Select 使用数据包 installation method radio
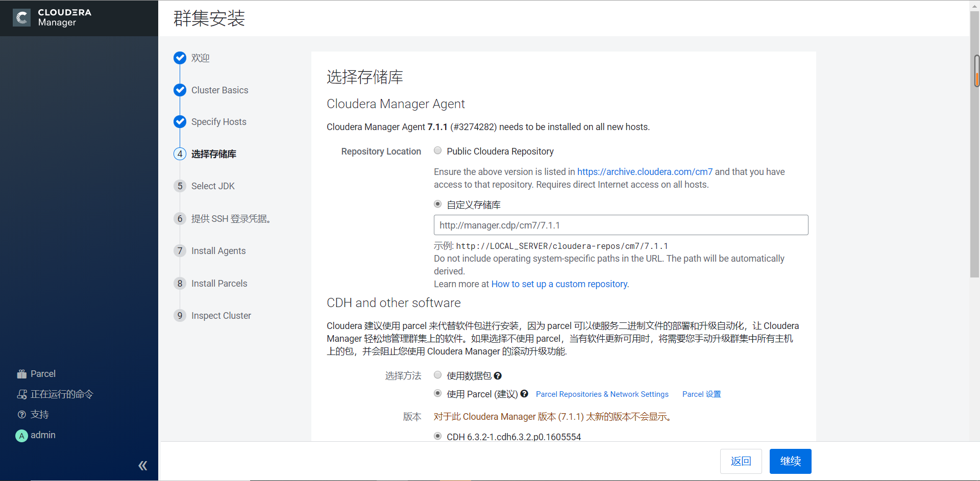This screenshot has height=481, width=980. click(x=437, y=375)
